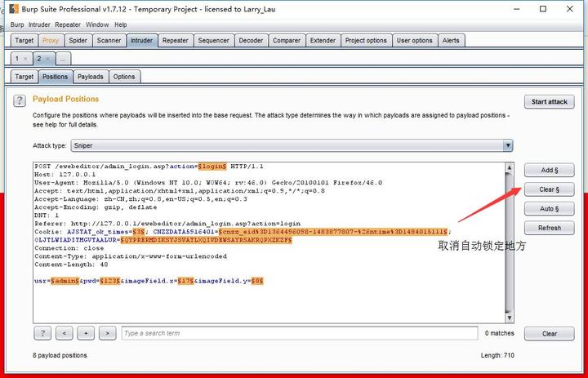
Task: Click the DNT: 1 header line
Action: tap(47, 216)
